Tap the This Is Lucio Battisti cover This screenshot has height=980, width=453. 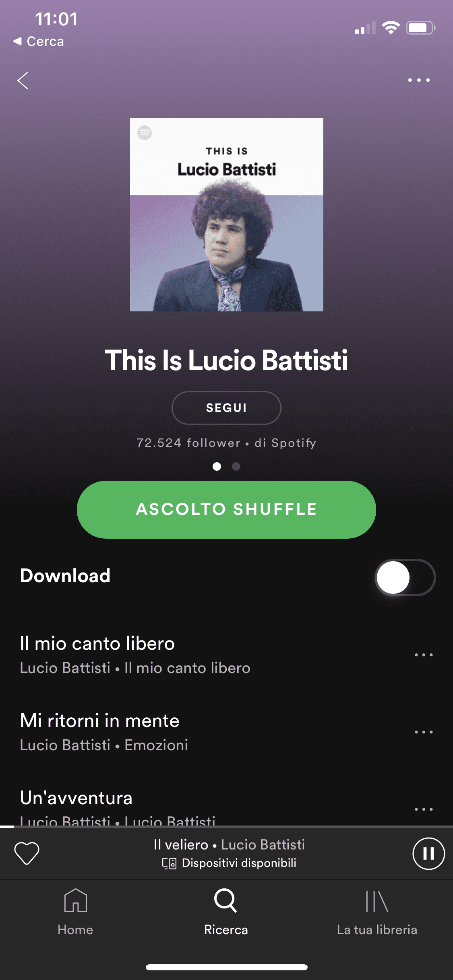point(227,215)
